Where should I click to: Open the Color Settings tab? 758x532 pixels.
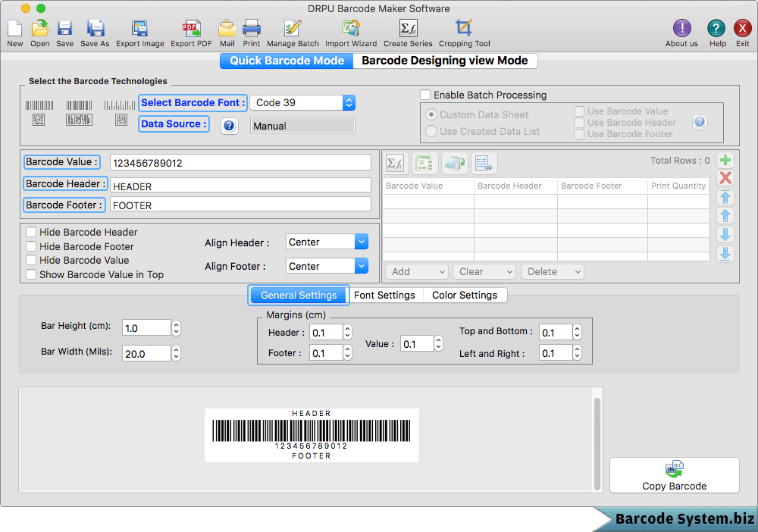coord(465,296)
